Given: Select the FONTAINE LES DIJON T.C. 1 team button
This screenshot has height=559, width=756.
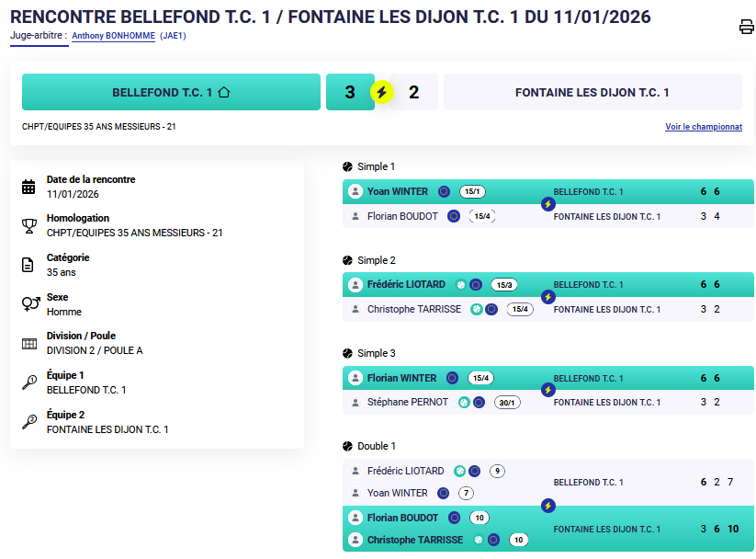Looking at the screenshot, I should point(592,93).
